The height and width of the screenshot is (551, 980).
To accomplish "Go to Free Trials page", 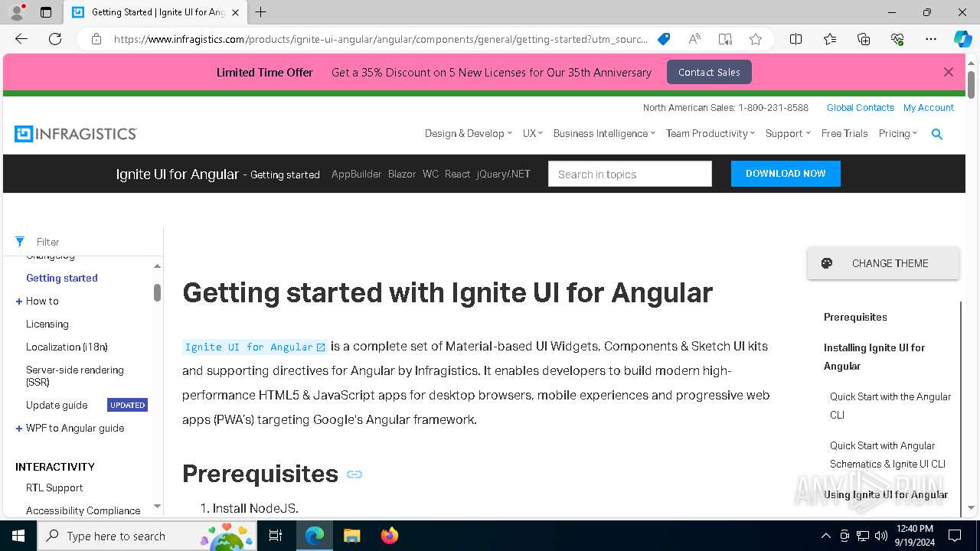I will click(x=844, y=133).
